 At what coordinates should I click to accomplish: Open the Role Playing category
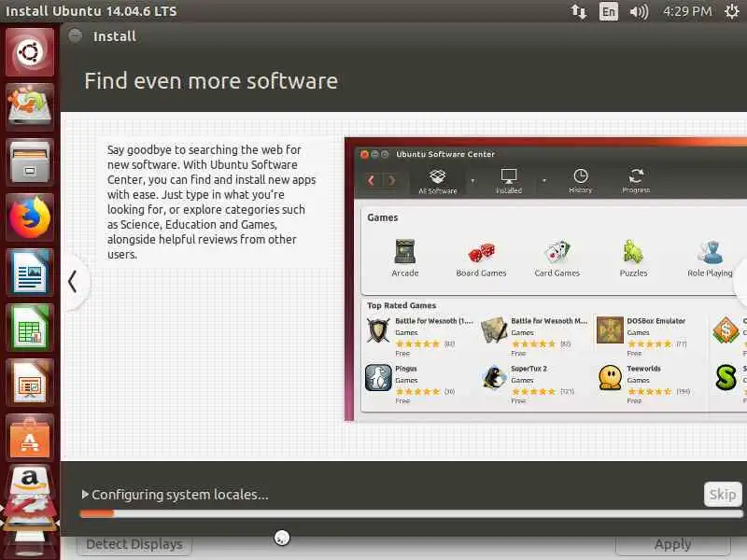click(710, 259)
